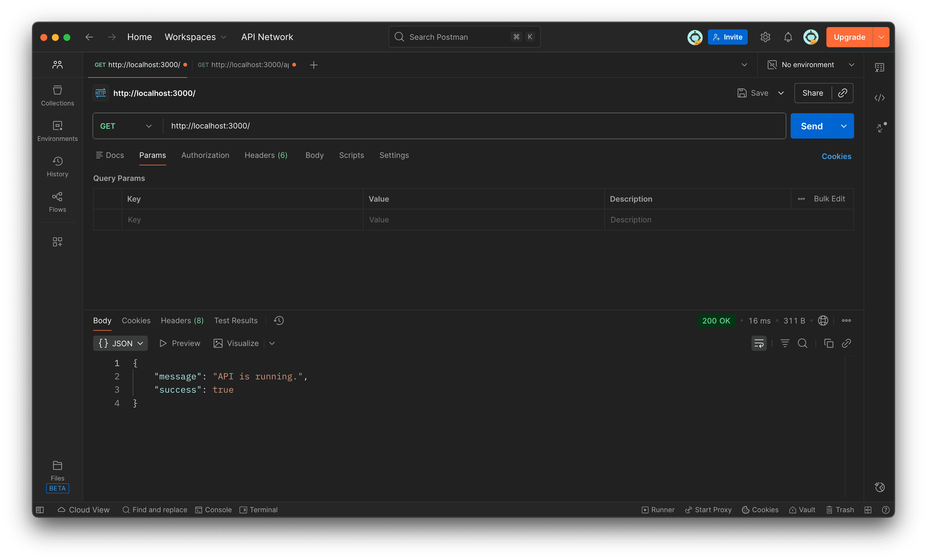This screenshot has width=927, height=560.
Task: Click the Send button
Action: pyautogui.click(x=811, y=126)
